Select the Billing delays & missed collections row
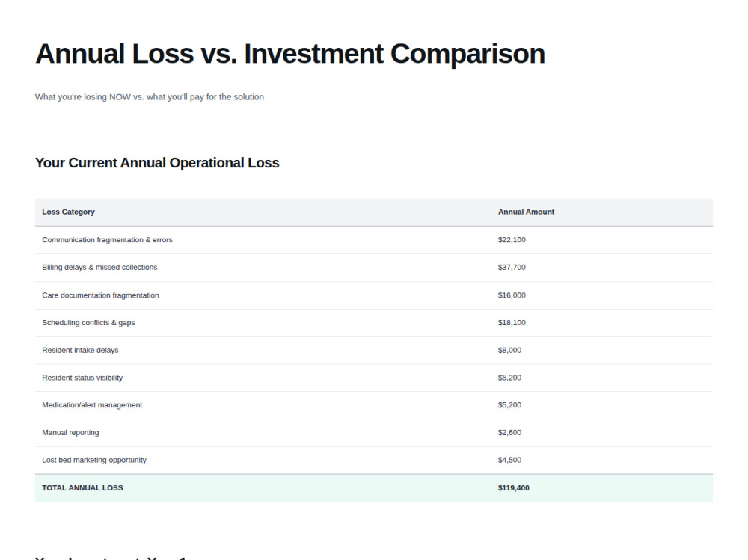 pyautogui.click(x=374, y=268)
